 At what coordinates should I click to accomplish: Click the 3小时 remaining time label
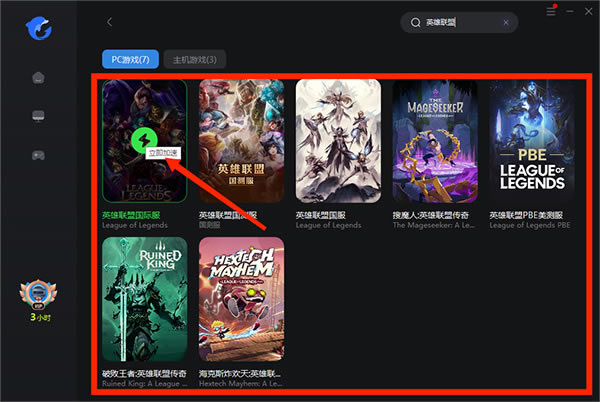pyautogui.click(x=40, y=317)
